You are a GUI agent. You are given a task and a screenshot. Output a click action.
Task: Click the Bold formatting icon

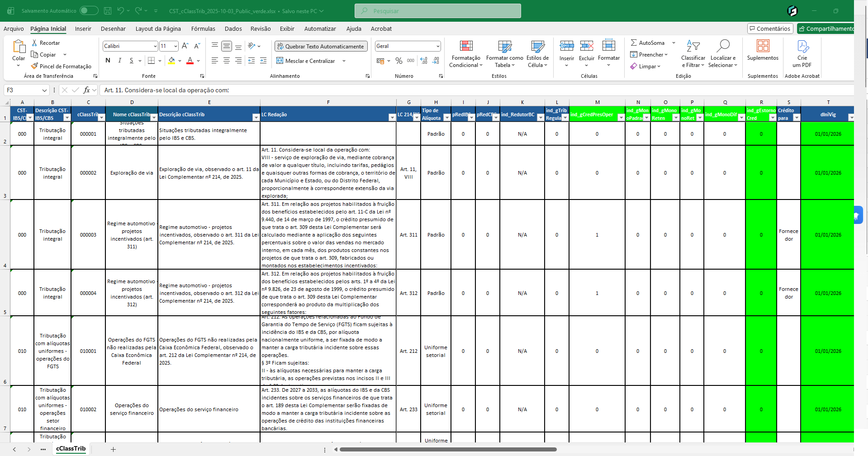(108, 61)
